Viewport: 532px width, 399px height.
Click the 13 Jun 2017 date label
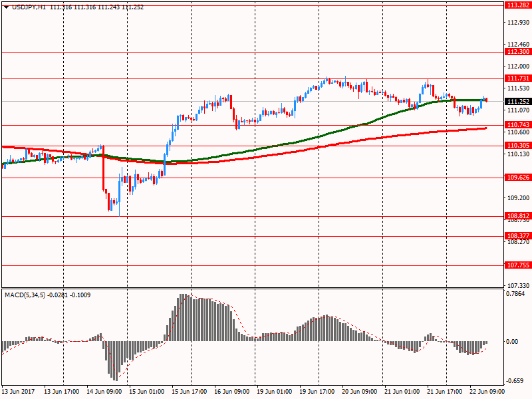point(19,392)
